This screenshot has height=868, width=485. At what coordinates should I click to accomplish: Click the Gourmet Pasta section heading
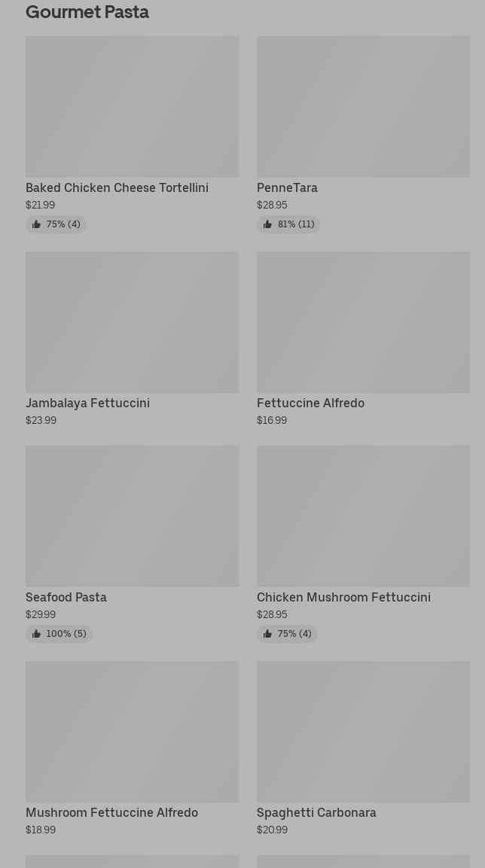tap(87, 12)
